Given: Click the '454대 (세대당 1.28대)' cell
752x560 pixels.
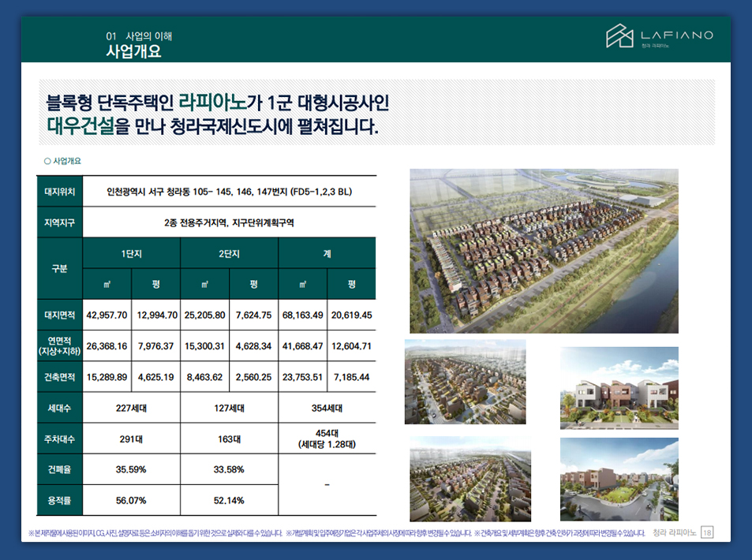Looking at the screenshot, I should pos(327,439).
